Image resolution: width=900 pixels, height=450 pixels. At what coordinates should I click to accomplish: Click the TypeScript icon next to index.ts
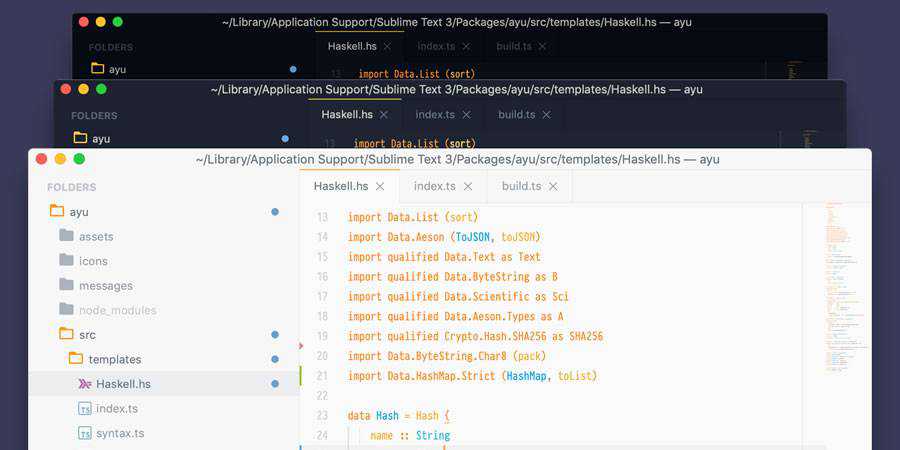(x=85, y=409)
